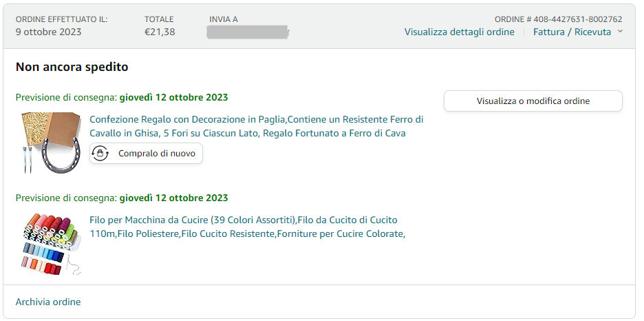Image resolution: width=644 pixels, height=321 pixels.
Task: Click the sewing thread spools thumbnail
Action: (47, 244)
